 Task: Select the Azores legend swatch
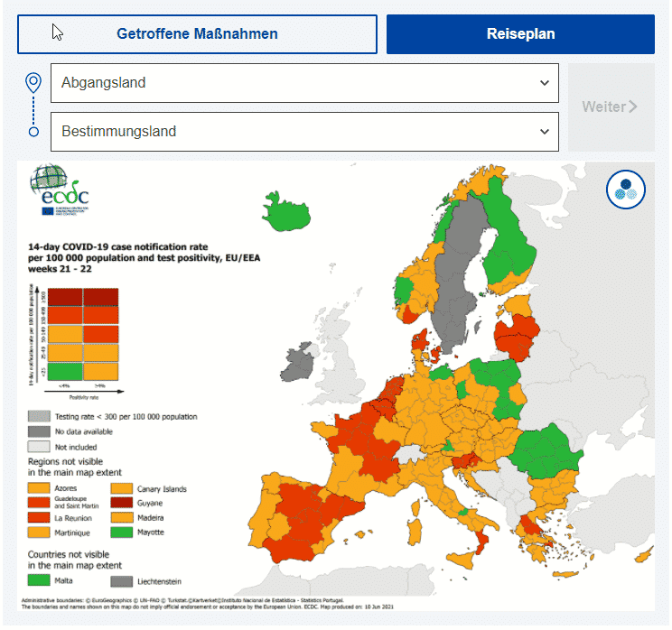point(41,488)
